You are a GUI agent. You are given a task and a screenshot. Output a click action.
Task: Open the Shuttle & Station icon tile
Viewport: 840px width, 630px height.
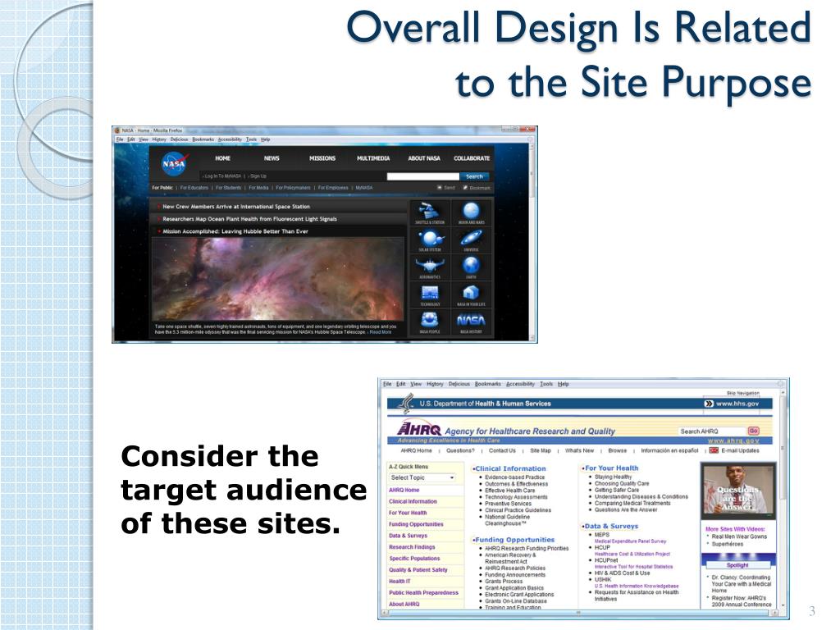click(x=430, y=212)
